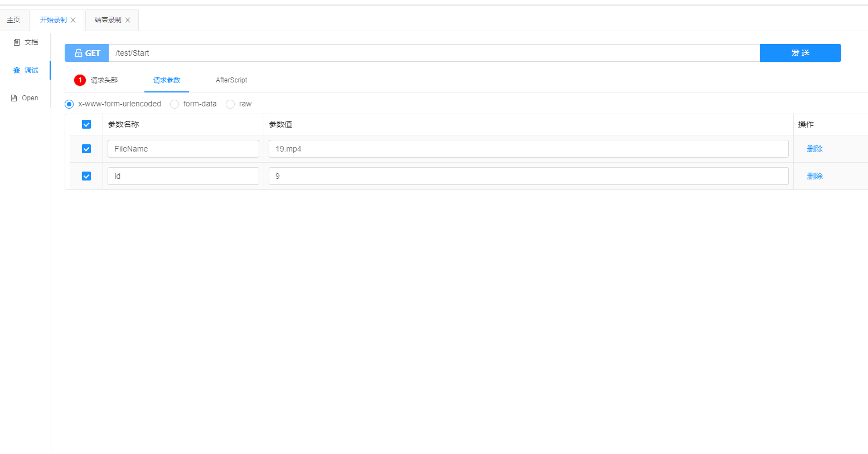Click the Open file icon in sidebar
This screenshot has width=868, height=454.
[14, 97]
